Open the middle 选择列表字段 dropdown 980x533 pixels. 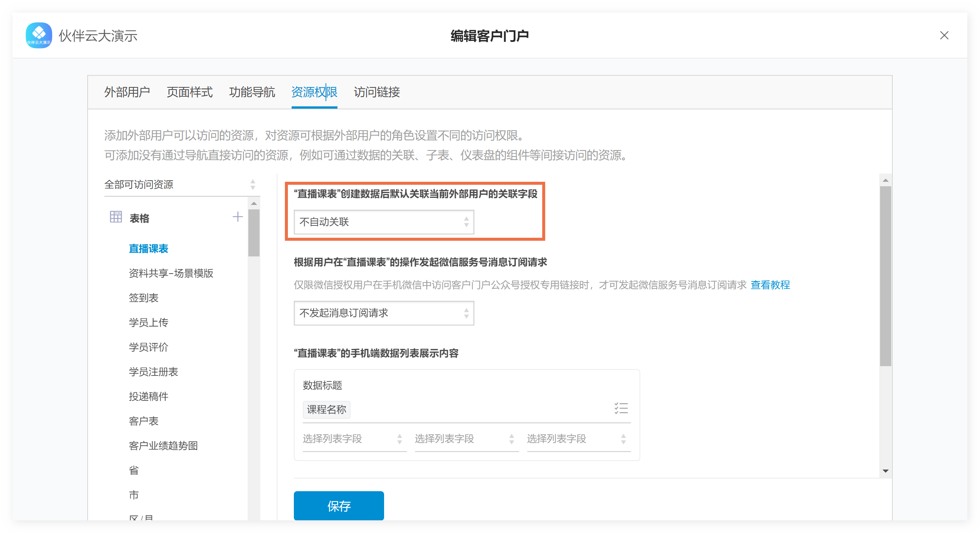click(467, 439)
